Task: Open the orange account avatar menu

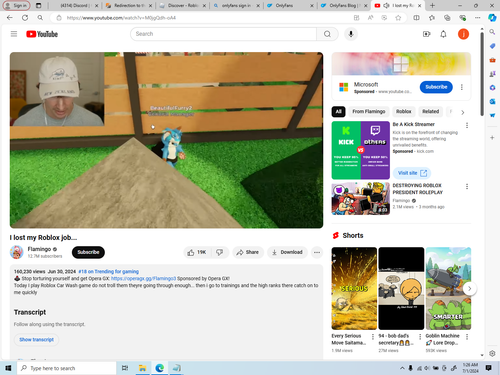Action: (x=463, y=34)
